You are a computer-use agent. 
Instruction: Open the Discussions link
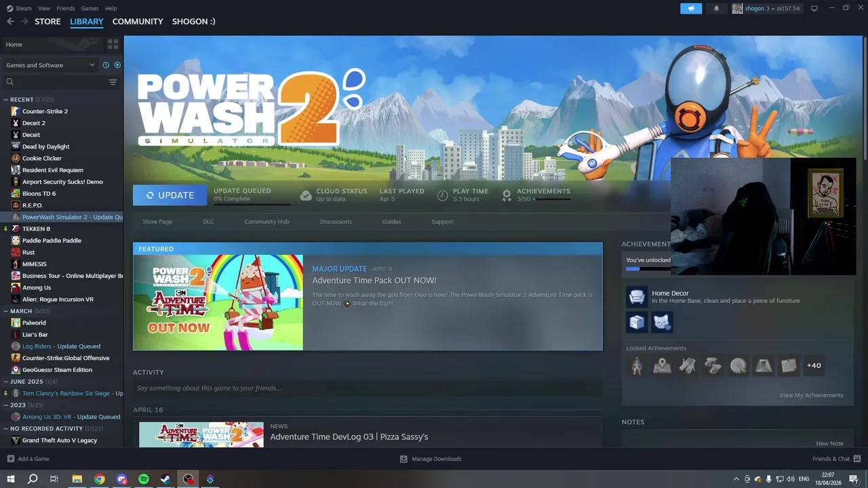[336, 222]
